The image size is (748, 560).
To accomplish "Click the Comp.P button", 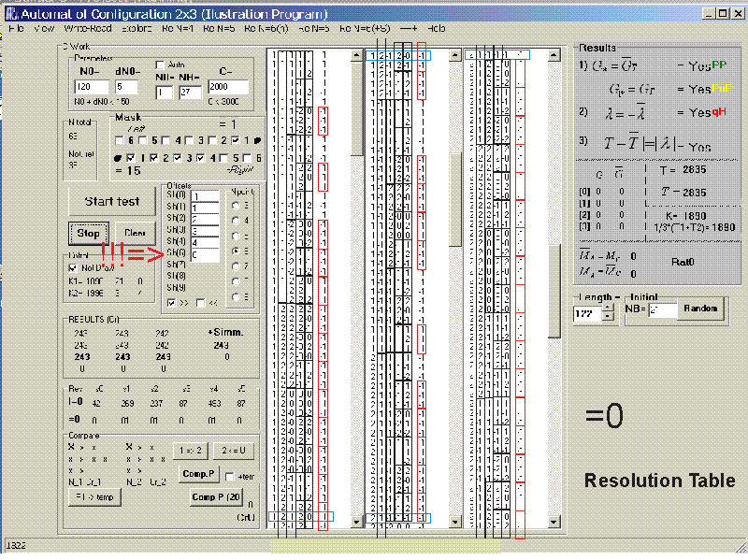I will pyautogui.click(x=198, y=474).
